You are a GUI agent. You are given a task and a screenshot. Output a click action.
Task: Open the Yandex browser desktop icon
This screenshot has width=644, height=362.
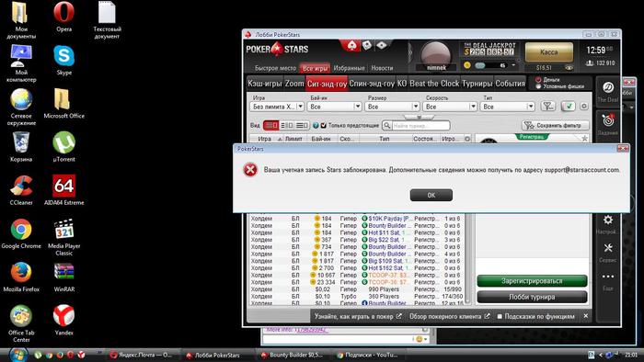click(x=63, y=320)
